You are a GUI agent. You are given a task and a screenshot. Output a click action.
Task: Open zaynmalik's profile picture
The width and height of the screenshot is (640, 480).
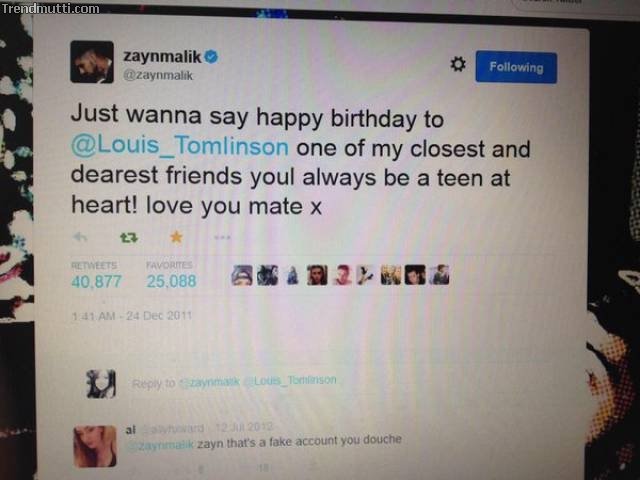(x=92, y=62)
